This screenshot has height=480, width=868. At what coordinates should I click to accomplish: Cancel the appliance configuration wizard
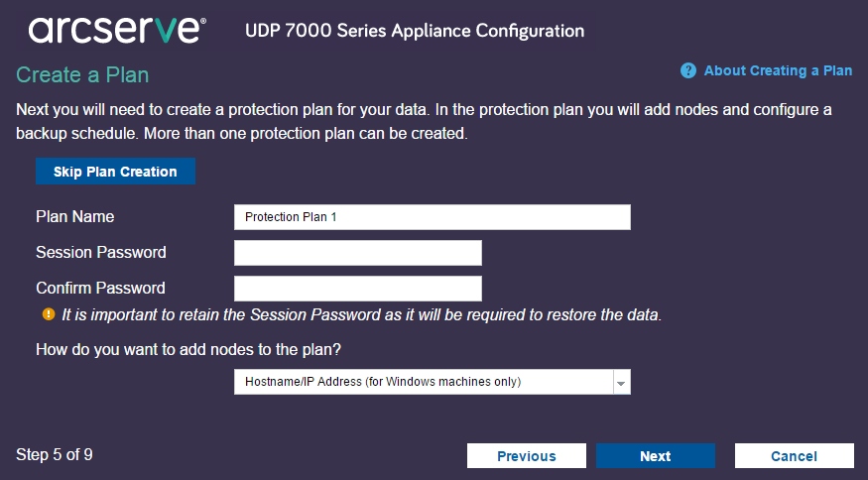pos(794,456)
